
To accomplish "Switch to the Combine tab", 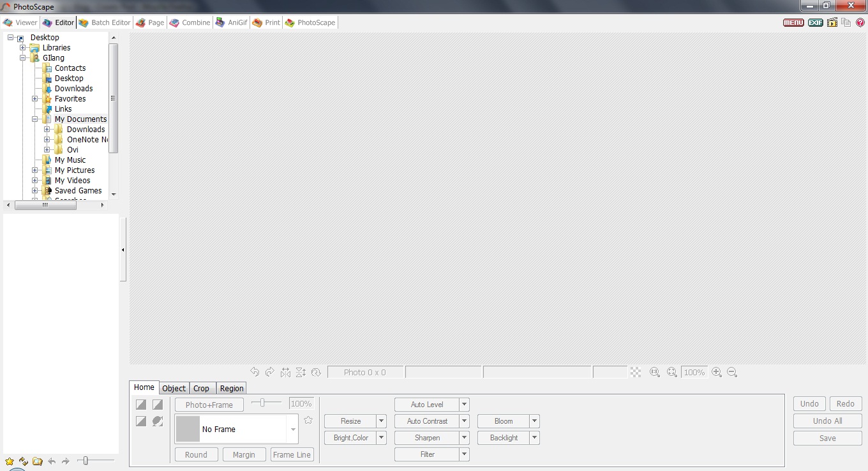I will coord(190,22).
